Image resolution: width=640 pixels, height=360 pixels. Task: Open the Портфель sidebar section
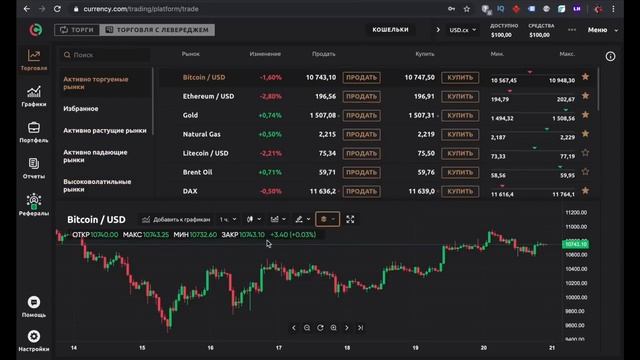click(34, 132)
